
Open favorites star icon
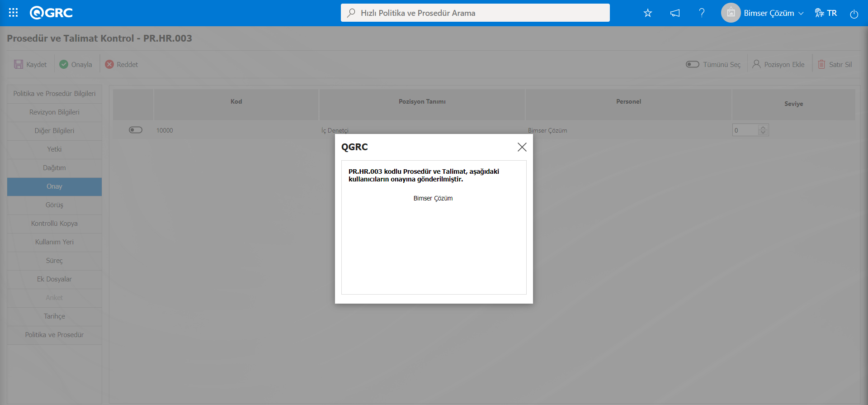coord(648,13)
